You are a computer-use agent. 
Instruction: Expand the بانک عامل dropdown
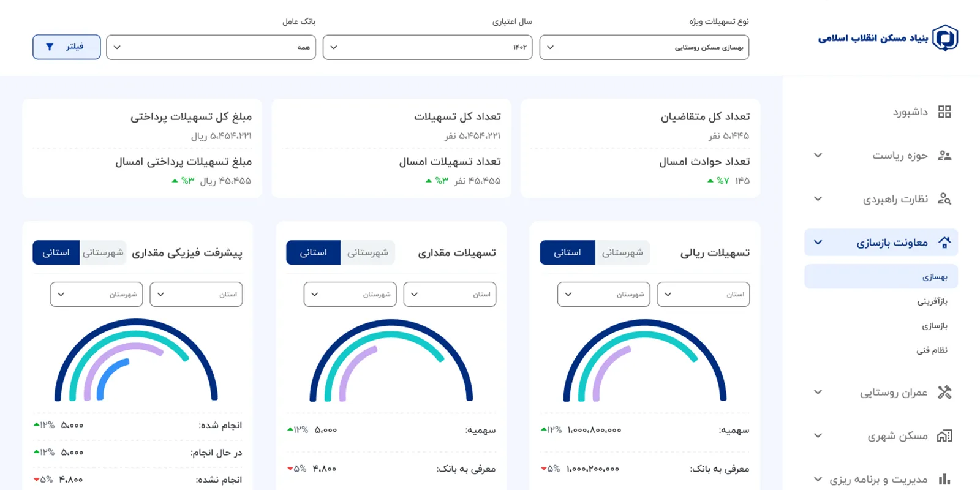tap(211, 47)
